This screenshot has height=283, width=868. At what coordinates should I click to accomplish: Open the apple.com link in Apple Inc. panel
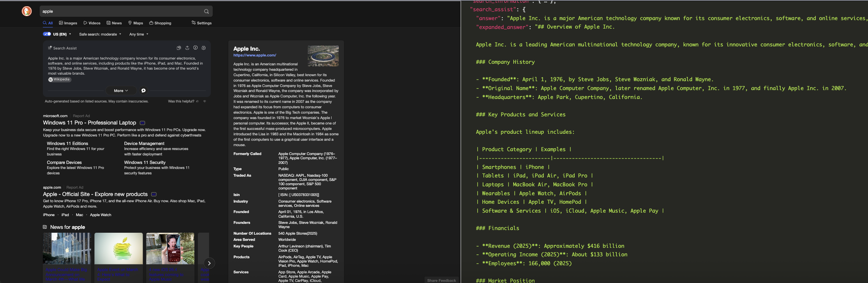point(254,55)
